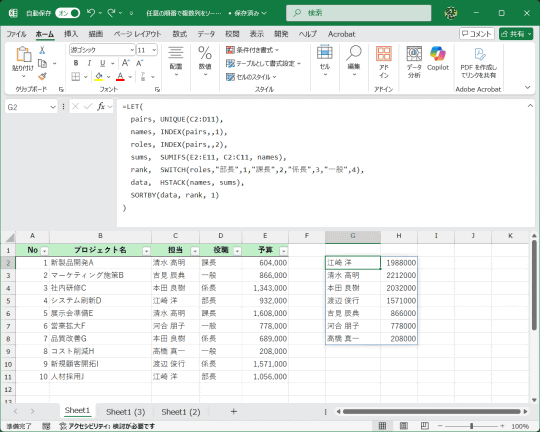Expand the font name 游ゴシック dropdown
This screenshot has width=540, height=432.
[132, 50]
